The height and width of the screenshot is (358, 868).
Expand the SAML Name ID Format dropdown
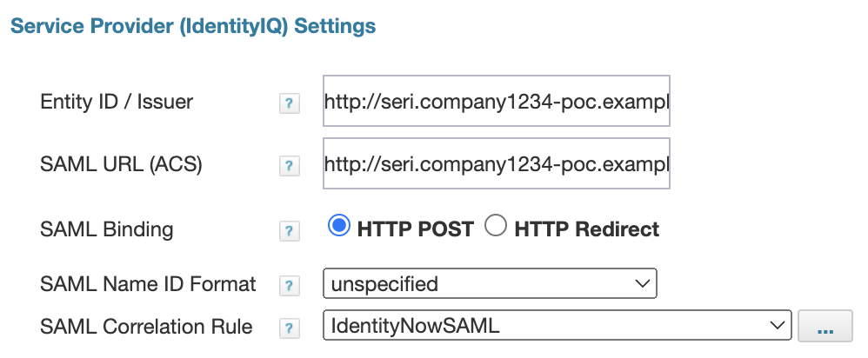click(x=489, y=283)
